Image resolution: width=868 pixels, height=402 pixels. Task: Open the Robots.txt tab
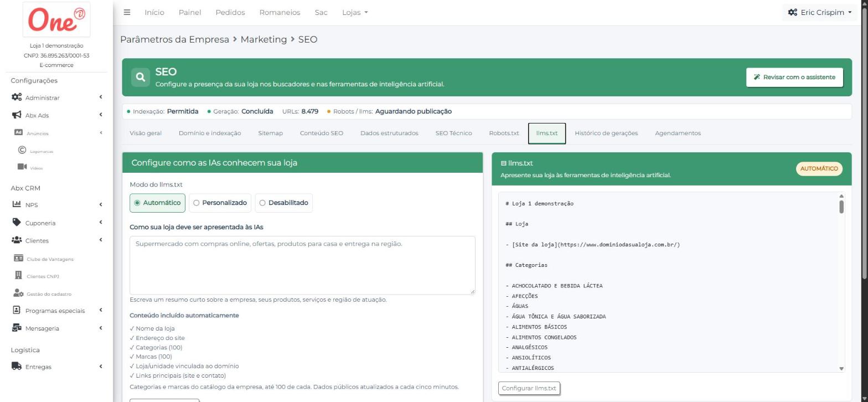pos(504,133)
